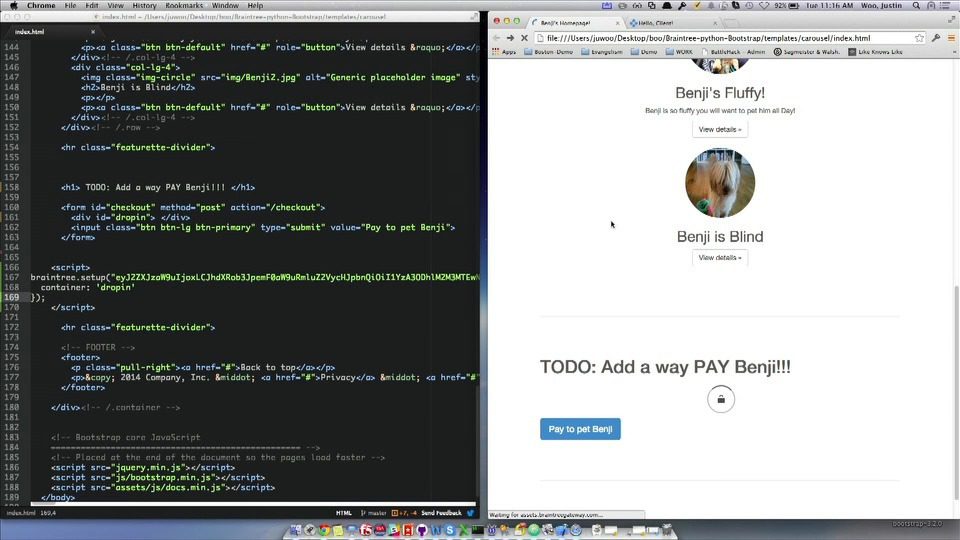Open the Chrome application menu
The height and width of the screenshot is (540, 960).
[41, 6]
